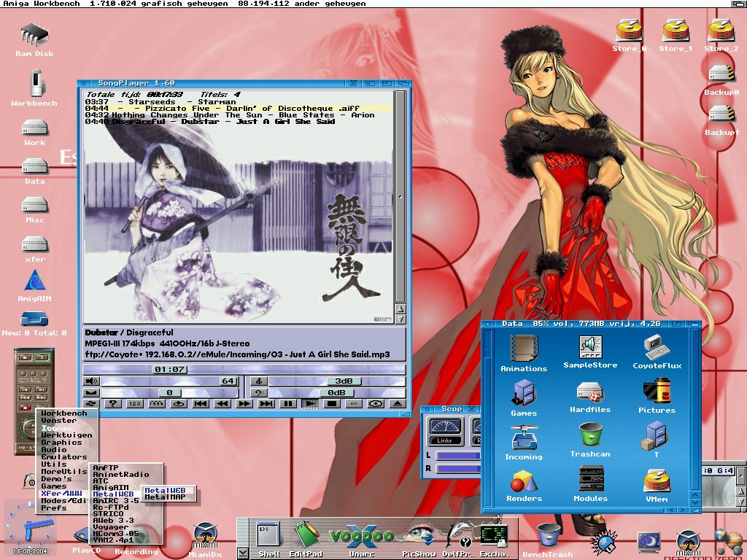The height and width of the screenshot is (560, 747).
Task: Choose Graphics from the popup menu
Action: (61, 443)
